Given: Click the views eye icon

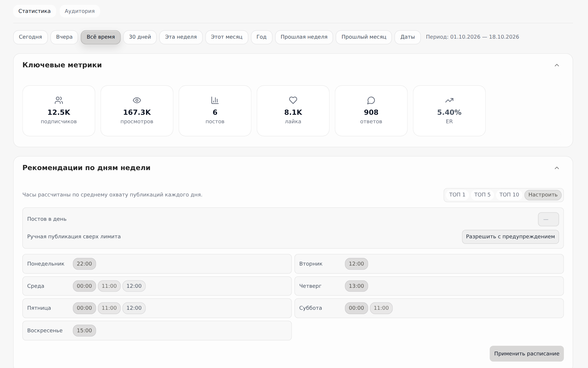Looking at the screenshot, I should (137, 100).
